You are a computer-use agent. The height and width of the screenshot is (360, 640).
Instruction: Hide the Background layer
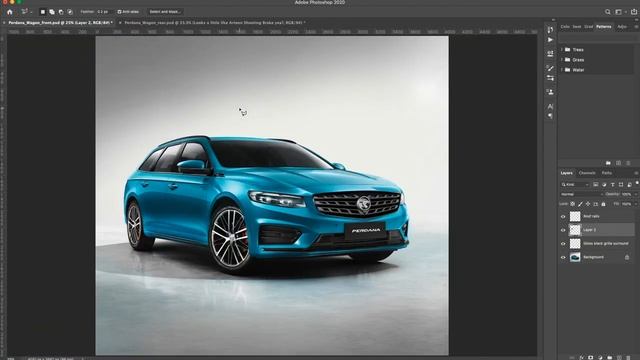(x=563, y=258)
